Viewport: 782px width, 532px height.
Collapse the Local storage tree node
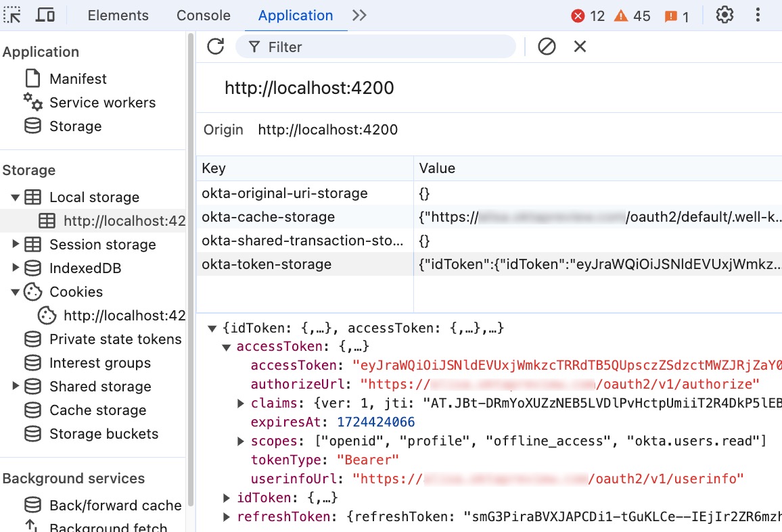tap(16, 197)
